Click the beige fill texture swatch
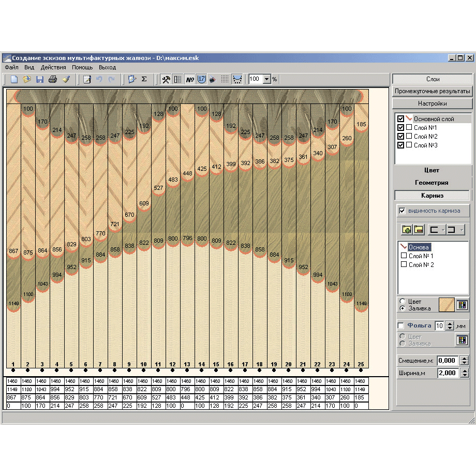The height and width of the screenshot is (476, 476). pyautogui.click(x=446, y=305)
